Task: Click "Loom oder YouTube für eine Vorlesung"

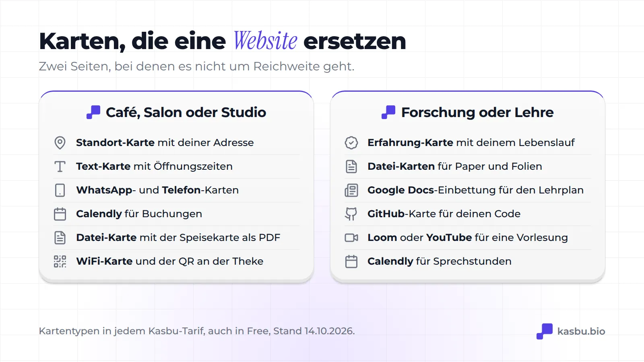Action: (x=468, y=238)
